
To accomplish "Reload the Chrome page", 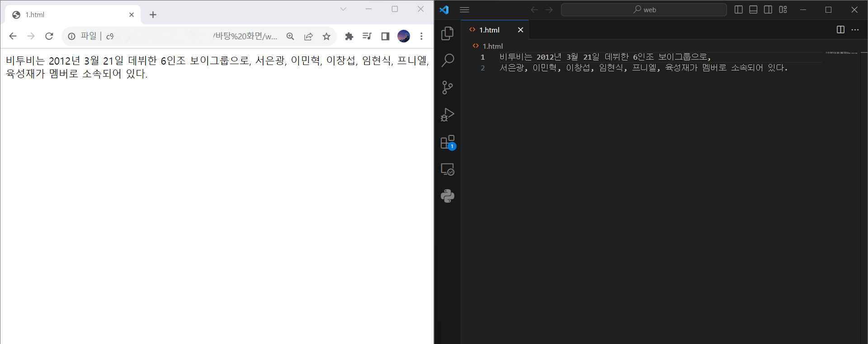I will (x=49, y=36).
